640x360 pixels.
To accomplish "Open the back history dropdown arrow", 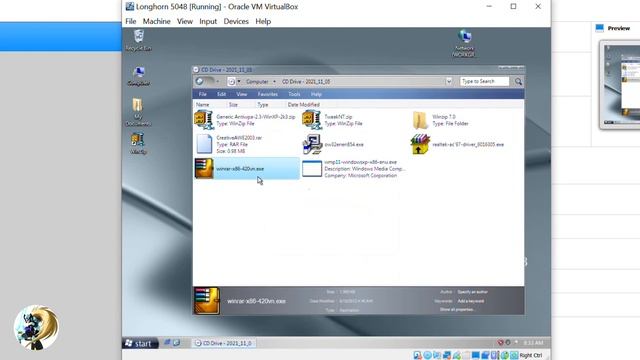I will click(218, 82).
